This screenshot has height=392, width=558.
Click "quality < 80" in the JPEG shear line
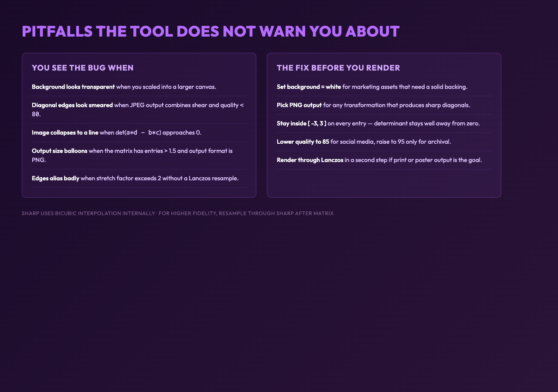coord(138,110)
